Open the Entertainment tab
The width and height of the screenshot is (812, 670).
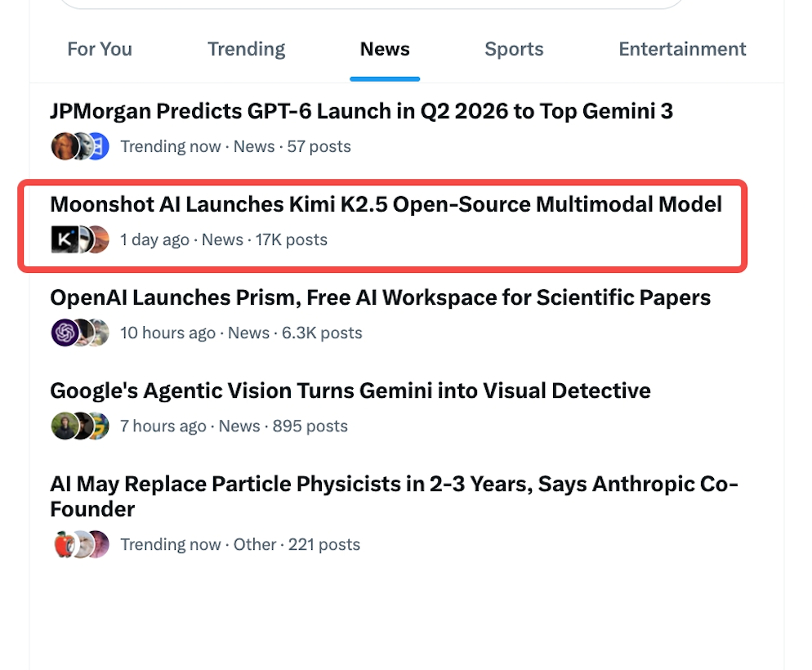682,49
